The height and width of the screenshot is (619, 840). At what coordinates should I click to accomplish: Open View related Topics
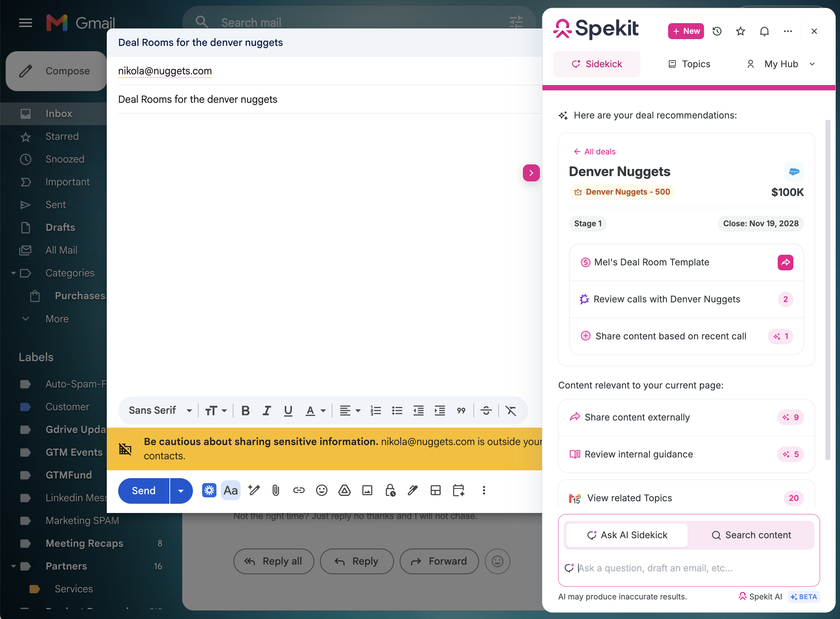coord(686,498)
